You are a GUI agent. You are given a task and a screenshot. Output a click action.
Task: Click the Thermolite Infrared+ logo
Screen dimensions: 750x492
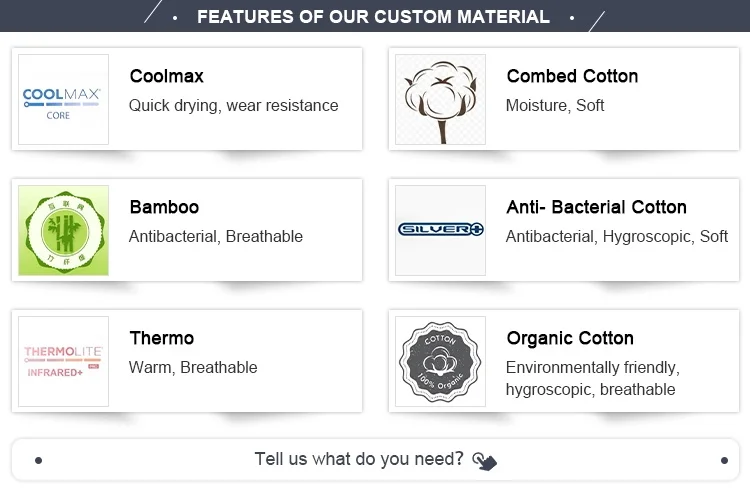[63, 361]
